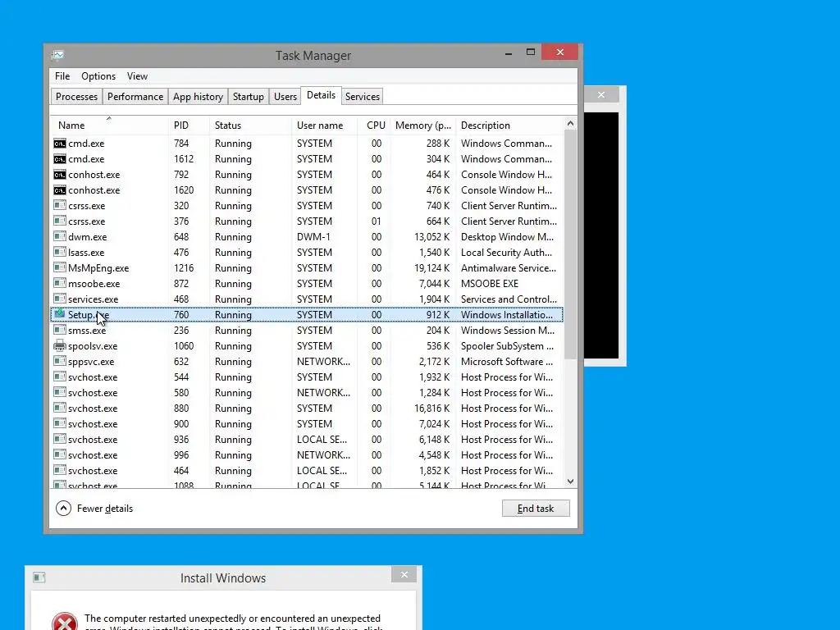
Task: Click the svchost.exe icon with PID 580
Action: 59,392
